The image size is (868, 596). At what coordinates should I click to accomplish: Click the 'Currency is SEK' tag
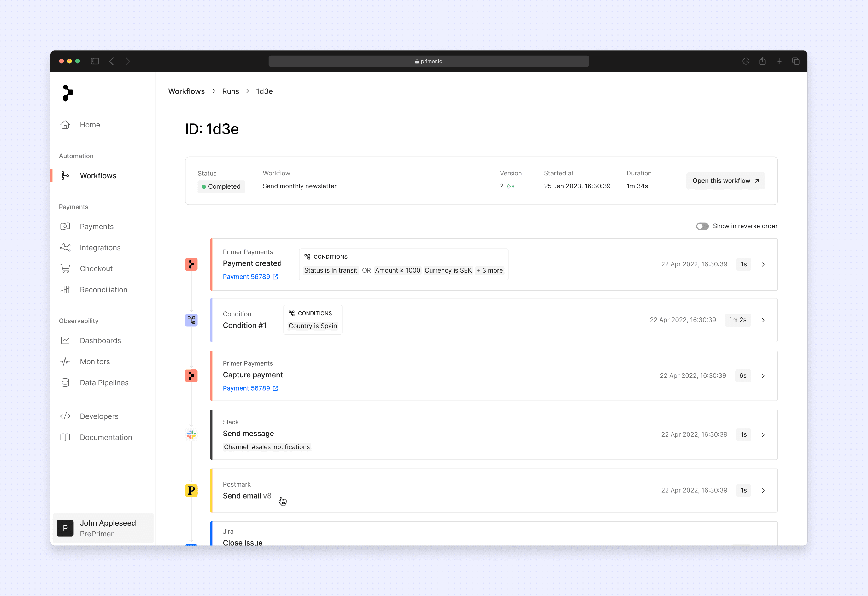(x=448, y=270)
